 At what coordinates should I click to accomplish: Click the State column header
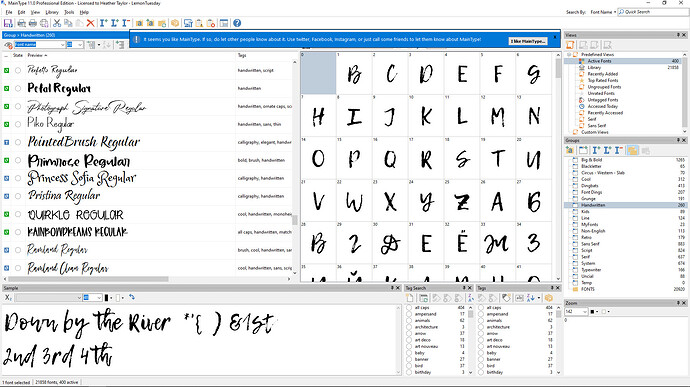point(18,55)
